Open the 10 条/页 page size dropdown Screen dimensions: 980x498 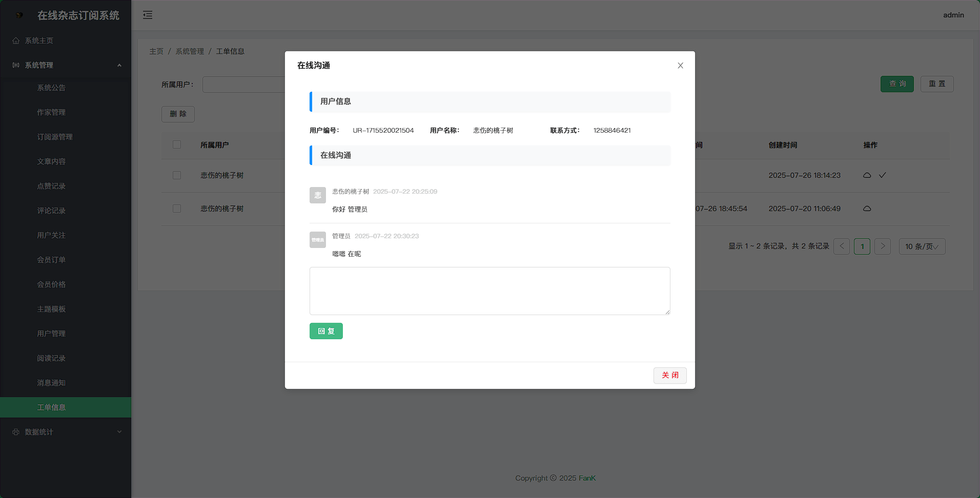tap(922, 246)
